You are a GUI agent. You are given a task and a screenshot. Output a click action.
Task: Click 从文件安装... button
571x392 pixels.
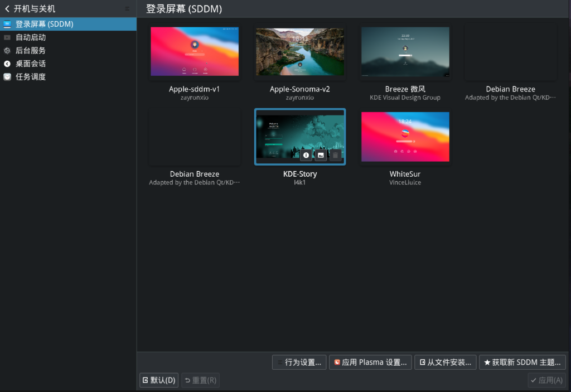[446, 362]
